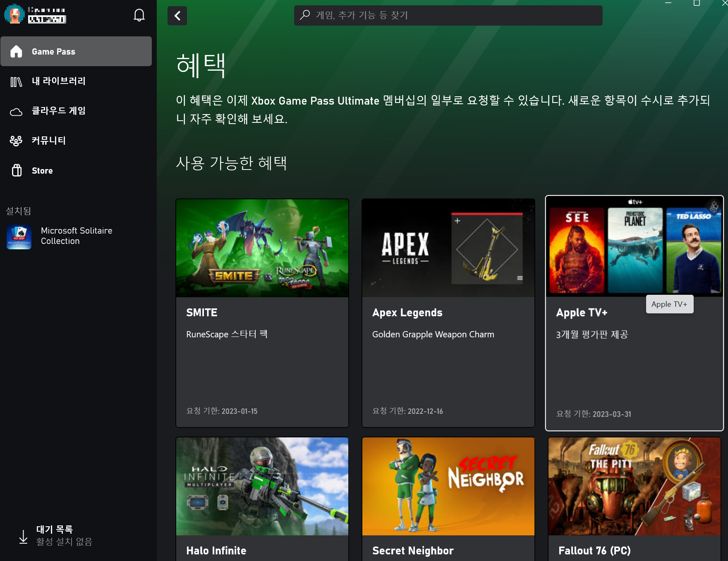The image size is (728, 561).
Task: Open Halo Infinite perk image
Action: (x=262, y=487)
